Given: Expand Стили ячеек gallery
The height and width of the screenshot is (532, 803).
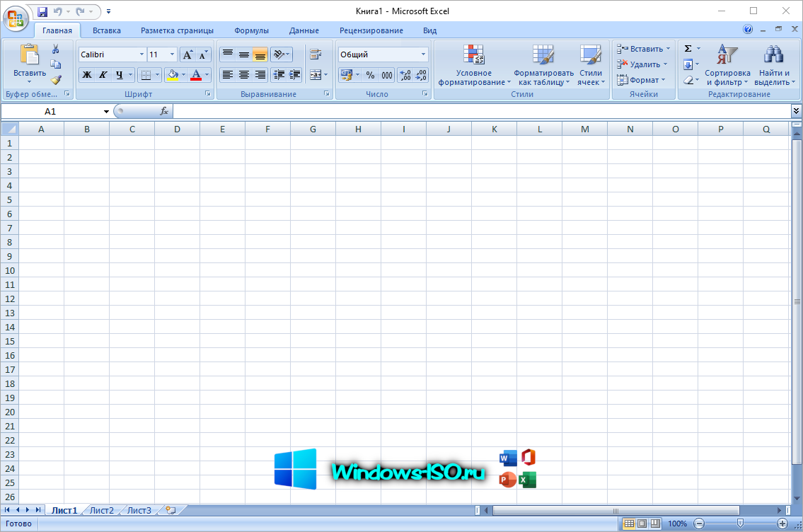Looking at the screenshot, I should tap(591, 66).
